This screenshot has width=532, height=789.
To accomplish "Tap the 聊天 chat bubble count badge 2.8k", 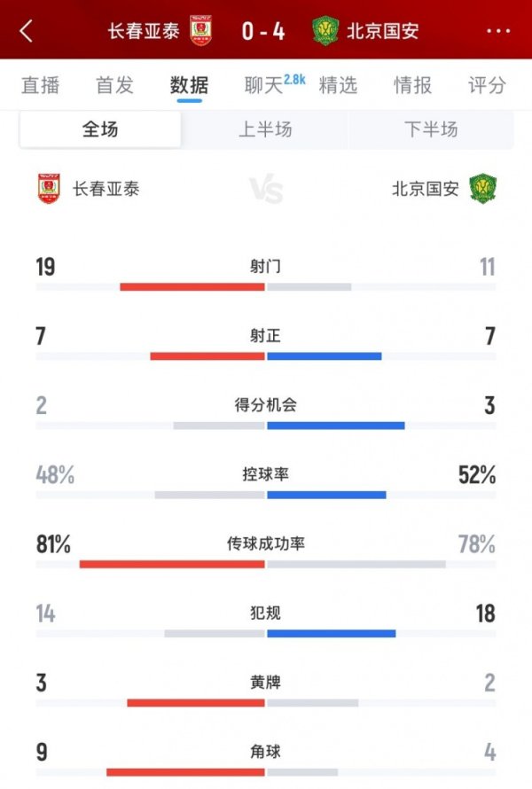I will click(295, 78).
